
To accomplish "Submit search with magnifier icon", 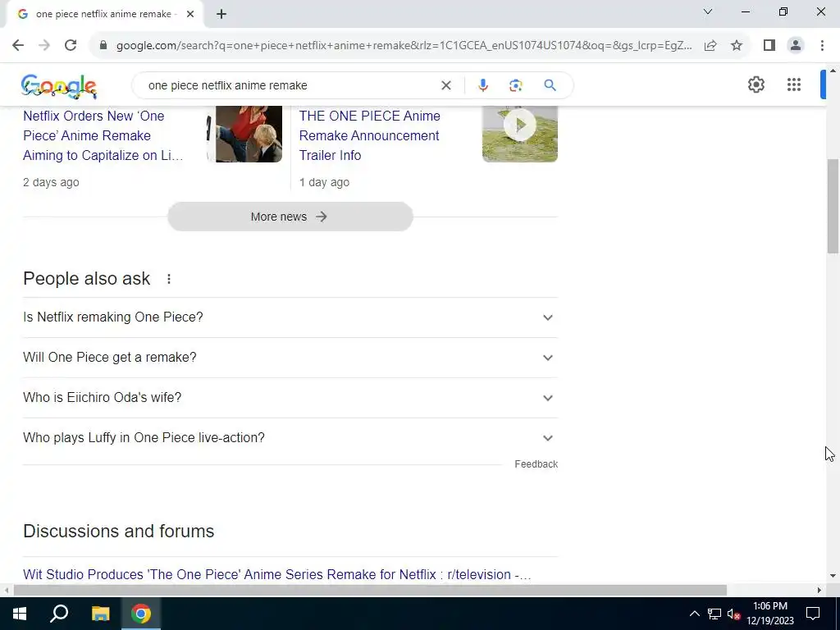I will coord(550,85).
